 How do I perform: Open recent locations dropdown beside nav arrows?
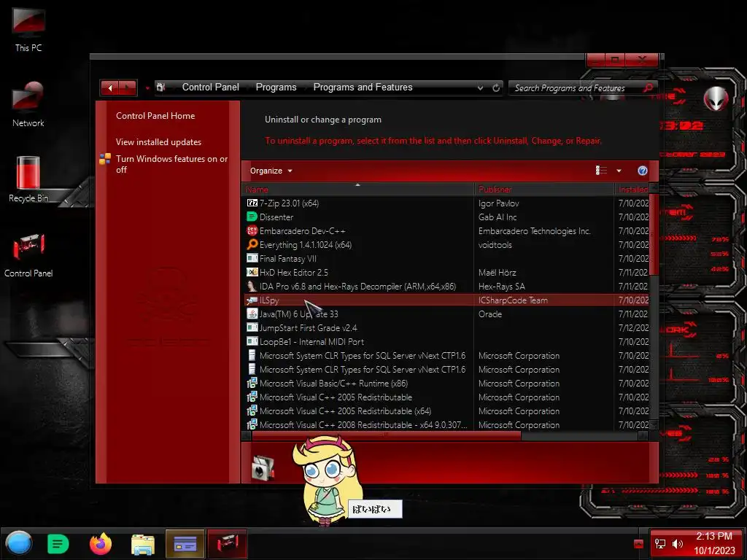tap(147, 88)
